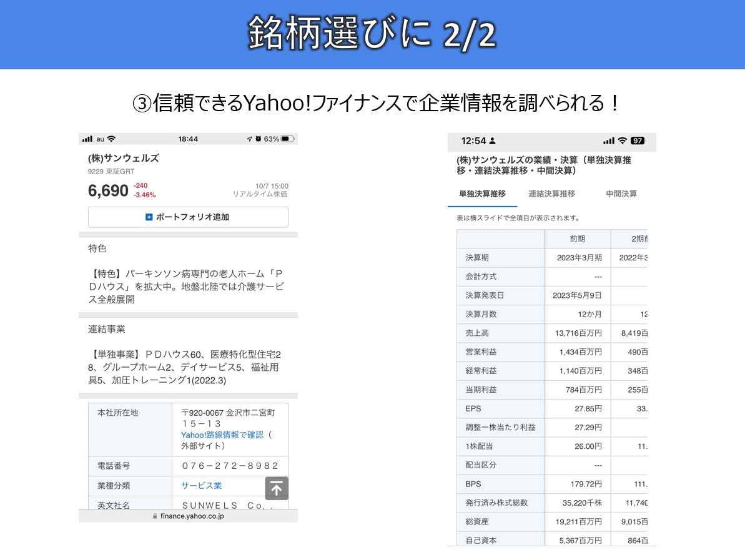Click the 英文社名 row label
745x560 pixels.
point(114,505)
